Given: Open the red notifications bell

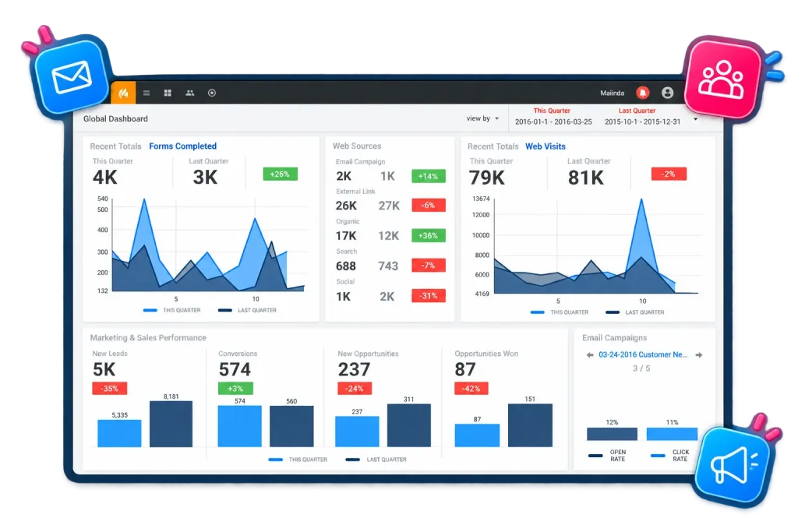Looking at the screenshot, I should tap(643, 93).
